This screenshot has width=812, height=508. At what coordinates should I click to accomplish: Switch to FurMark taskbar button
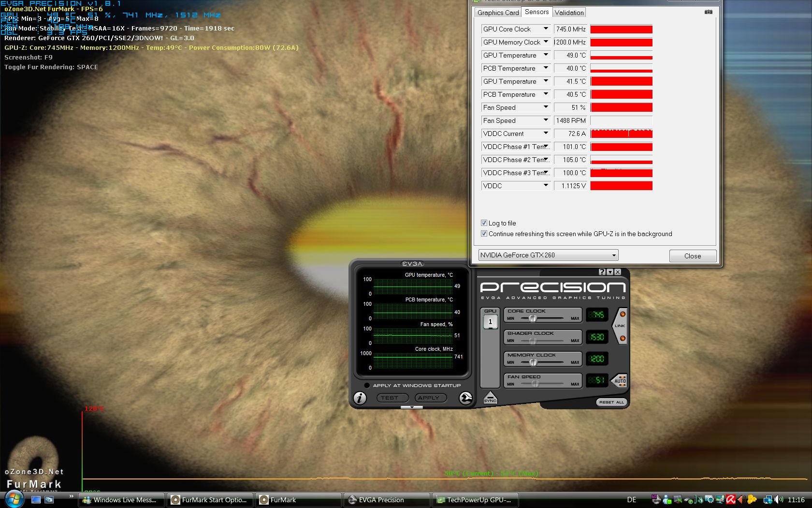click(299, 500)
